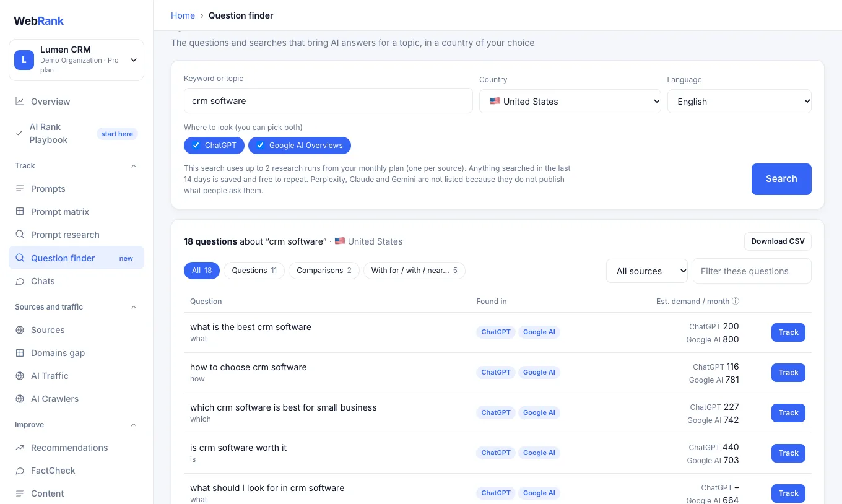Viewport: 842px width, 504px height.
Task: Click the Prompt matrix grid icon
Action: tap(20, 212)
